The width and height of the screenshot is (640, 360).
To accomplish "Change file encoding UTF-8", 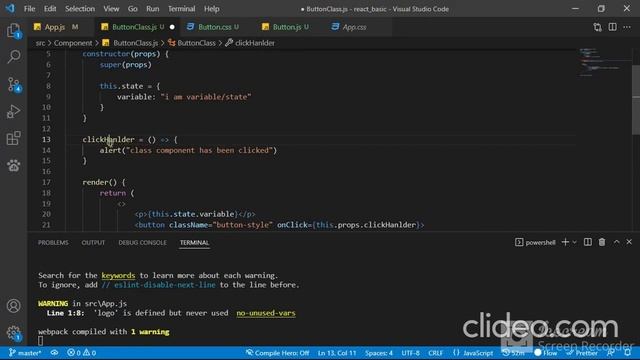I will 410,353.
